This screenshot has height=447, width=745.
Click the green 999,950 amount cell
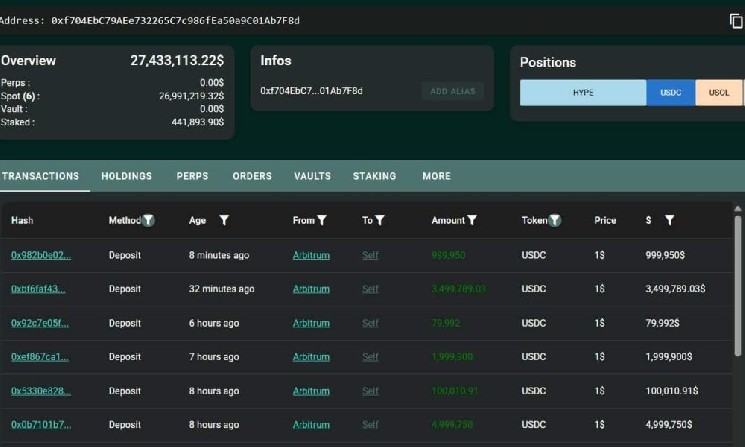tap(448, 255)
